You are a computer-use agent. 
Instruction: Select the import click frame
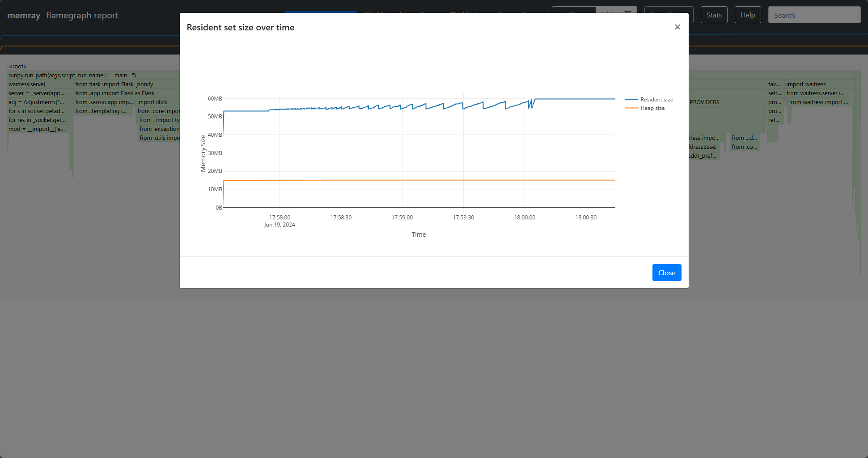pyautogui.click(x=158, y=102)
